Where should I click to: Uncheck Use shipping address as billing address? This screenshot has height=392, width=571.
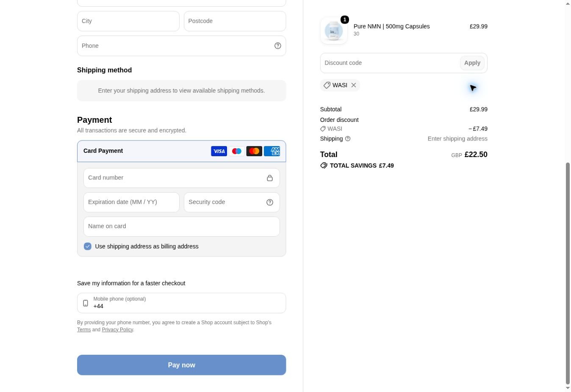point(88,246)
